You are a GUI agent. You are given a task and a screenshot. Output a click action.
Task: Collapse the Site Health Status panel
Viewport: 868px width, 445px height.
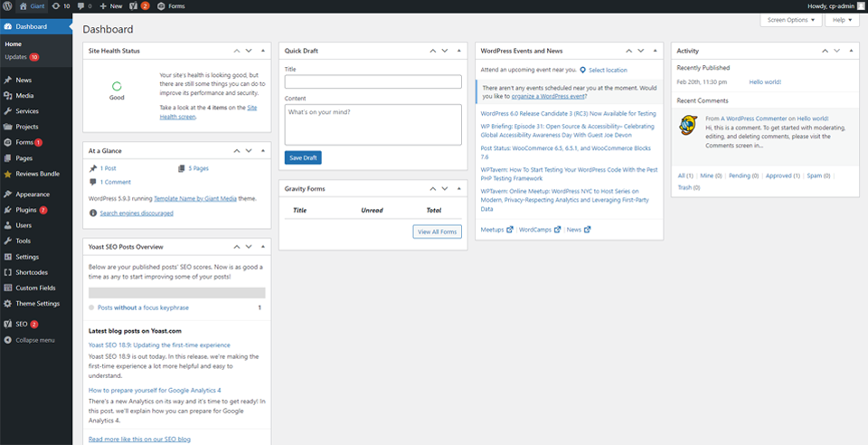point(263,51)
